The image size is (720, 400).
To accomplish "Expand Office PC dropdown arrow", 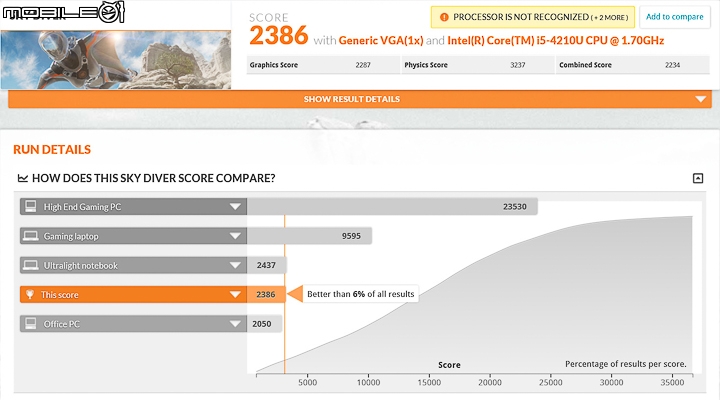I will tap(235, 324).
